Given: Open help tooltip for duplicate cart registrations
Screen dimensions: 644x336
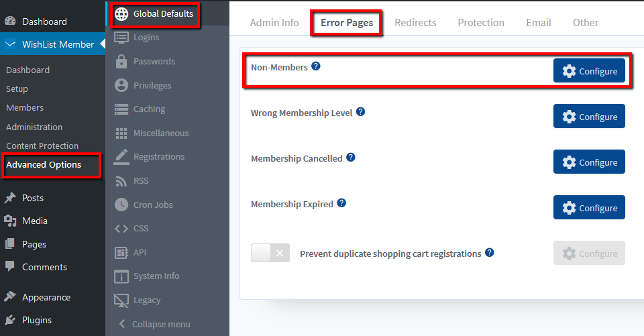Looking at the screenshot, I should pos(490,253).
